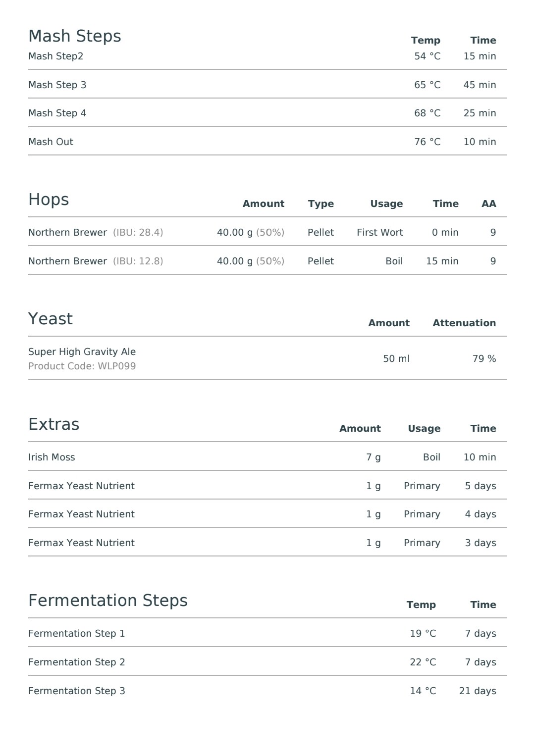Click the Hops Usage column header
The image size is (535, 756).
tap(386, 203)
